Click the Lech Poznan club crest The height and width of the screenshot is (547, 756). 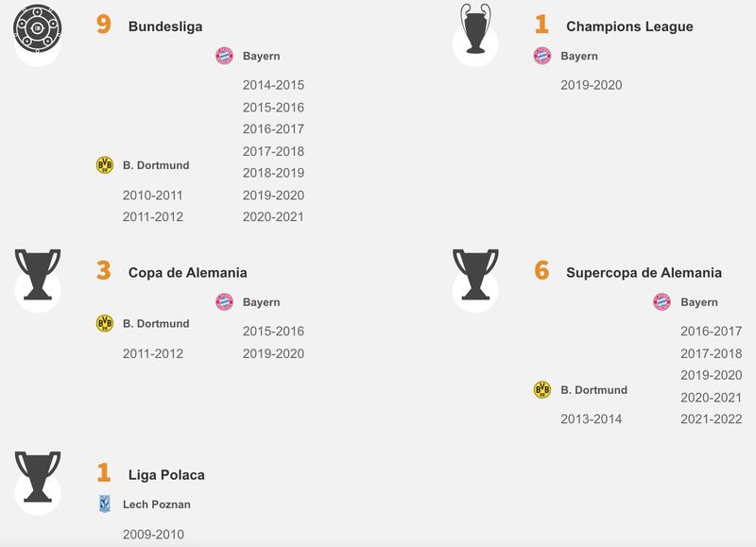(104, 504)
